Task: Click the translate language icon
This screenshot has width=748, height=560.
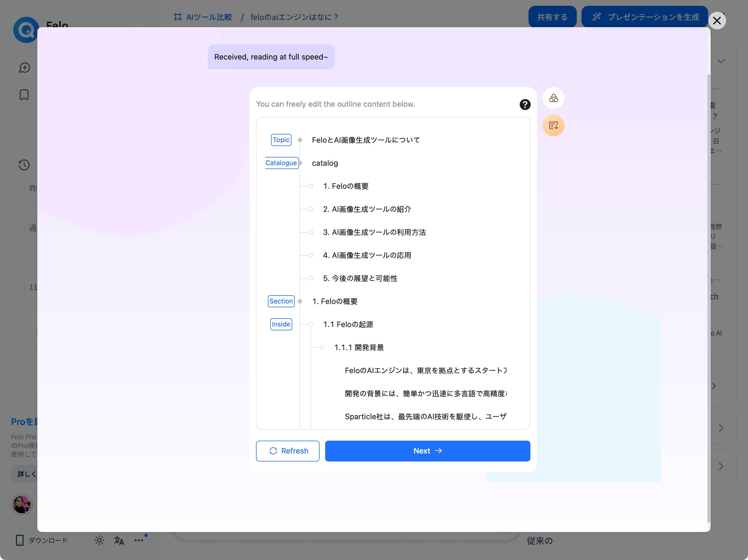Action: coord(119,540)
